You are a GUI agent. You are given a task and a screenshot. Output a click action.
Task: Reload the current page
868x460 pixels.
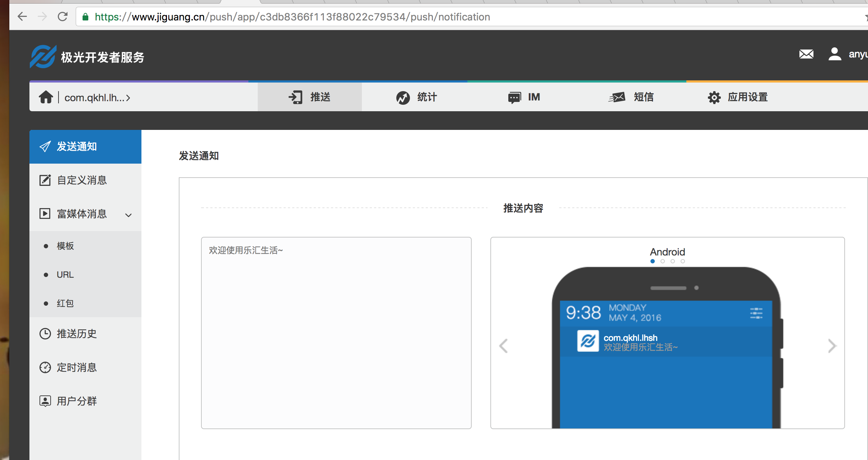tap(63, 17)
